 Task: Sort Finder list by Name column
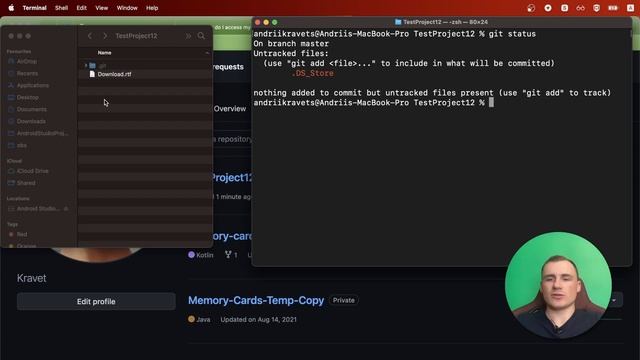click(104, 53)
